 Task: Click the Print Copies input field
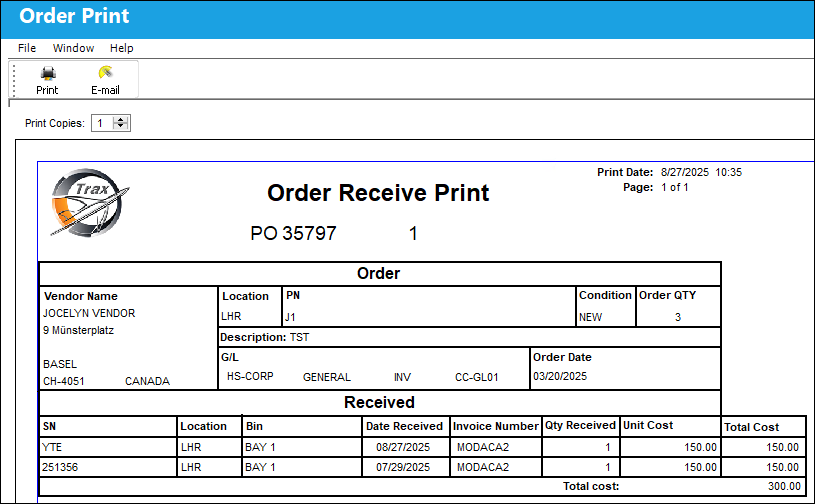point(102,123)
